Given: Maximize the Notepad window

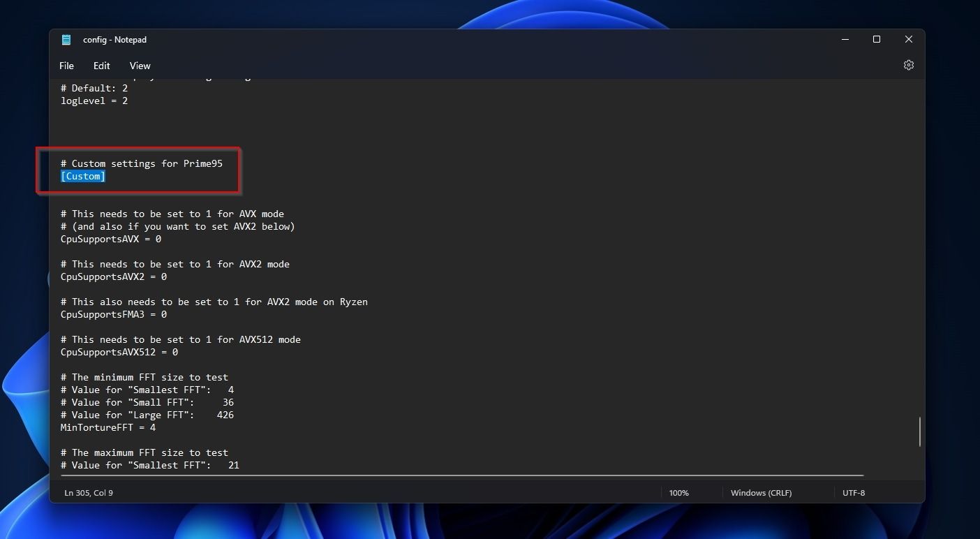Looking at the screenshot, I should point(877,40).
